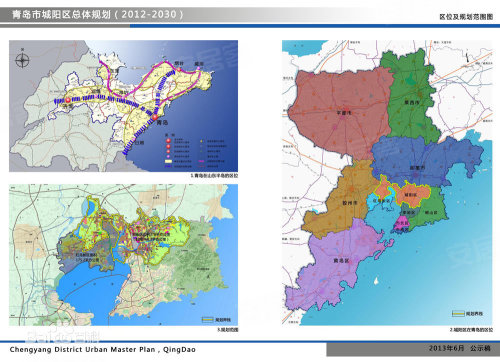Click the compass rose on the peninsula map
This screenshot has width=500, height=362.
22,60
